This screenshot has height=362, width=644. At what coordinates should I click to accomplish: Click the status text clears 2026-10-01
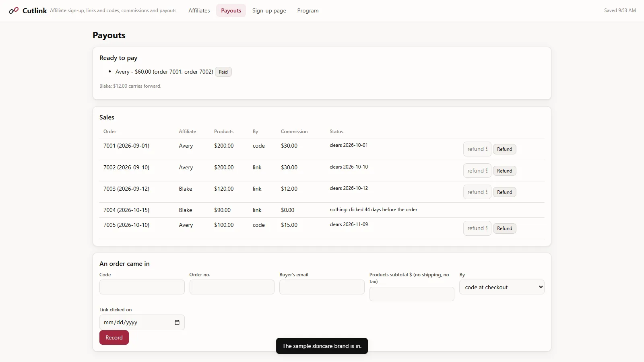[x=349, y=145]
